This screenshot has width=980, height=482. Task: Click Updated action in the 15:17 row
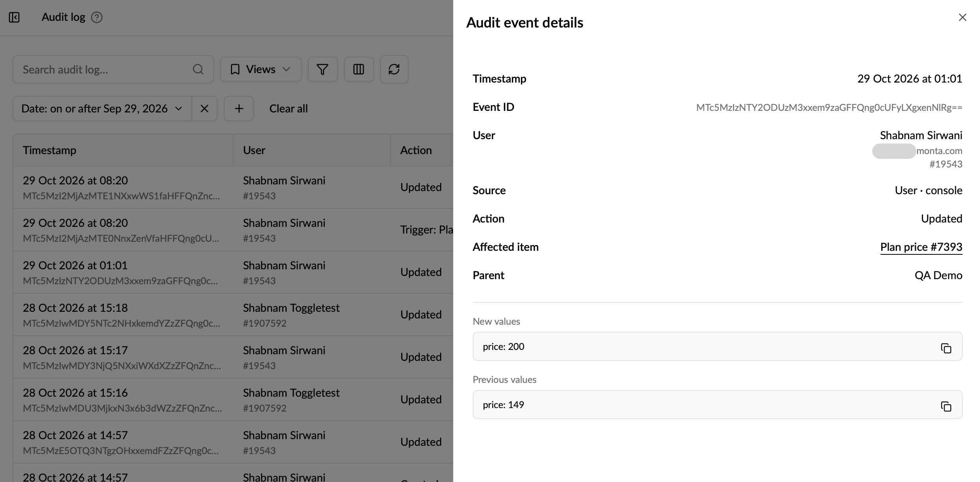(x=421, y=357)
